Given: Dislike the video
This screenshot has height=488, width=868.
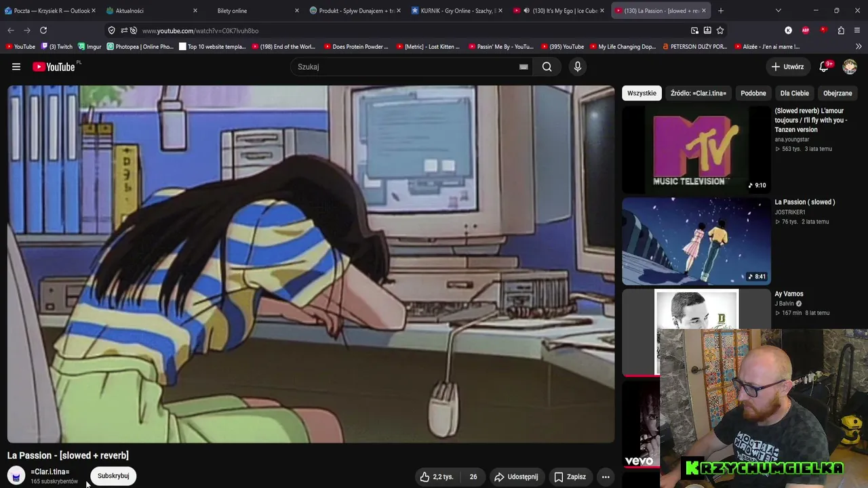Looking at the screenshot, I should (x=473, y=476).
